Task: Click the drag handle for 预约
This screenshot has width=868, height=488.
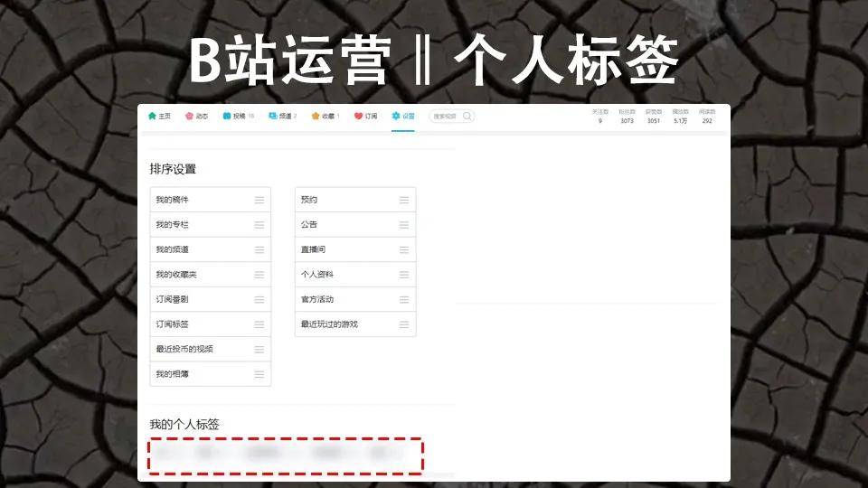Action: [x=404, y=201]
